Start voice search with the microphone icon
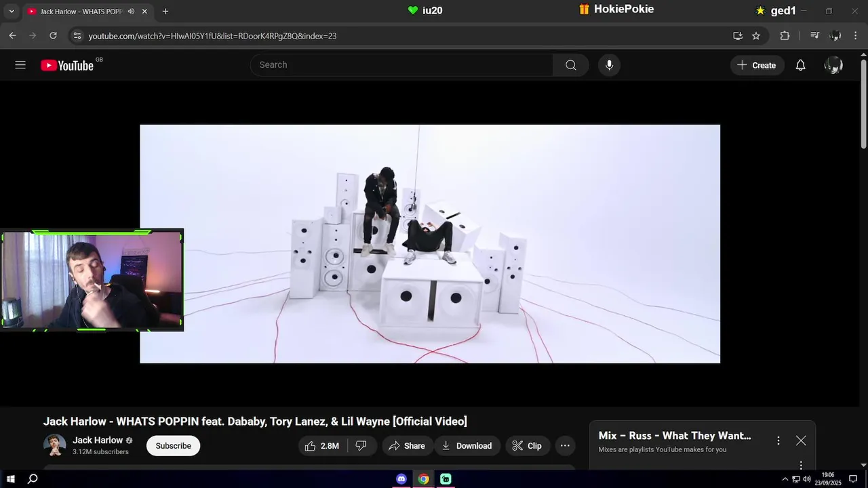The image size is (868, 488). pos(609,65)
